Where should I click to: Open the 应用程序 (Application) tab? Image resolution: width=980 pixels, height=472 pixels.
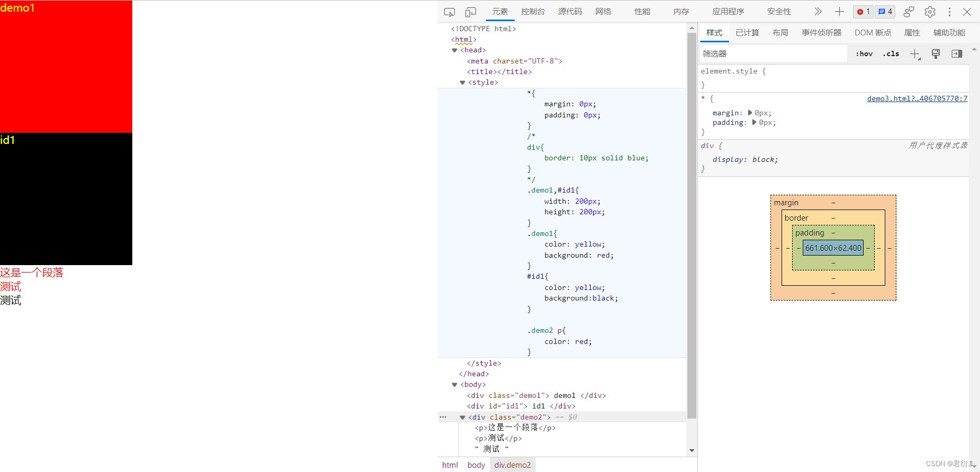[728, 12]
